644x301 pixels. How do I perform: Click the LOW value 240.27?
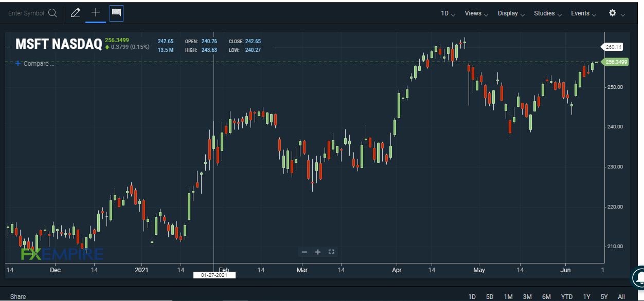(x=253, y=50)
